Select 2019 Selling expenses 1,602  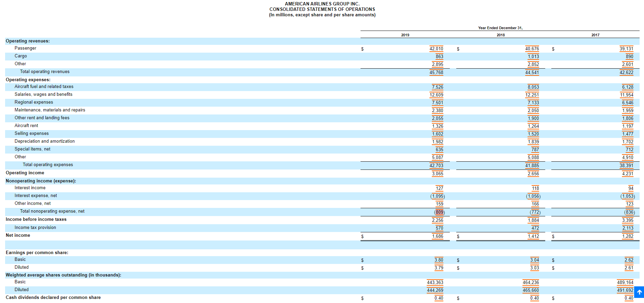click(438, 134)
